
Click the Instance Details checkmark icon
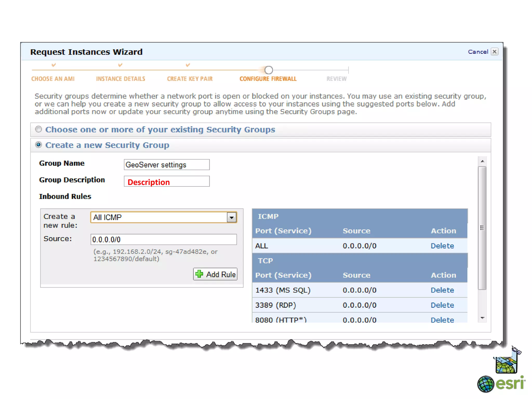click(x=120, y=65)
